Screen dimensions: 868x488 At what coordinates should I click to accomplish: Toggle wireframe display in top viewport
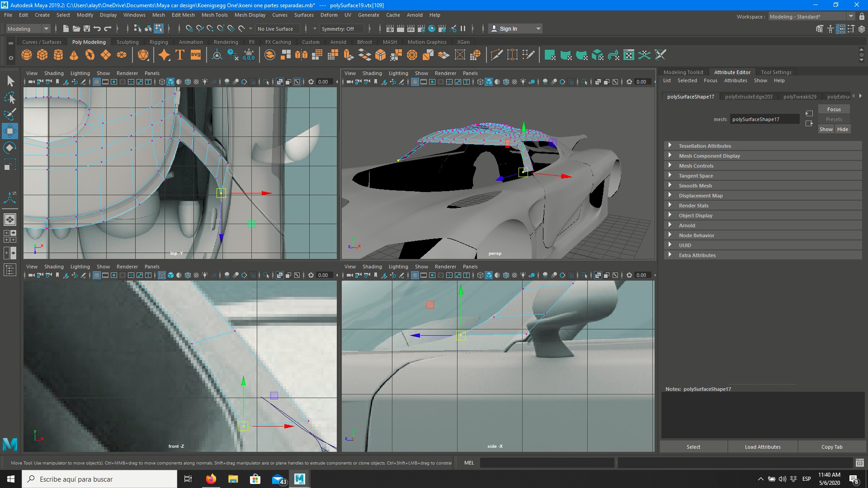162,82
